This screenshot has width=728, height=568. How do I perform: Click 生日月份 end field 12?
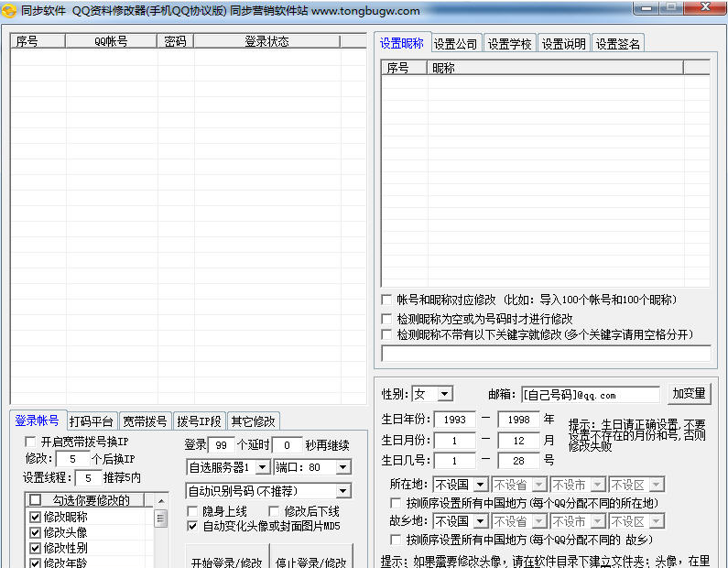tap(518, 441)
